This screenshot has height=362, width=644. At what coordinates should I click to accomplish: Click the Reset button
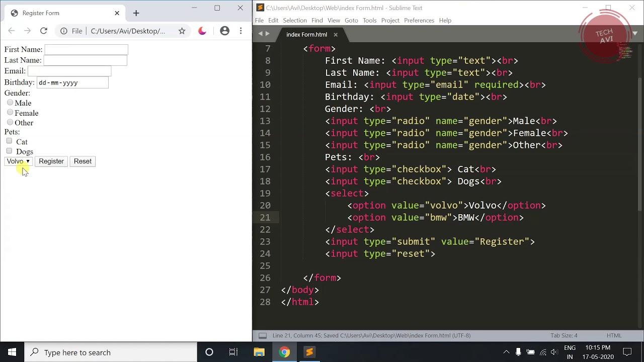click(83, 161)
